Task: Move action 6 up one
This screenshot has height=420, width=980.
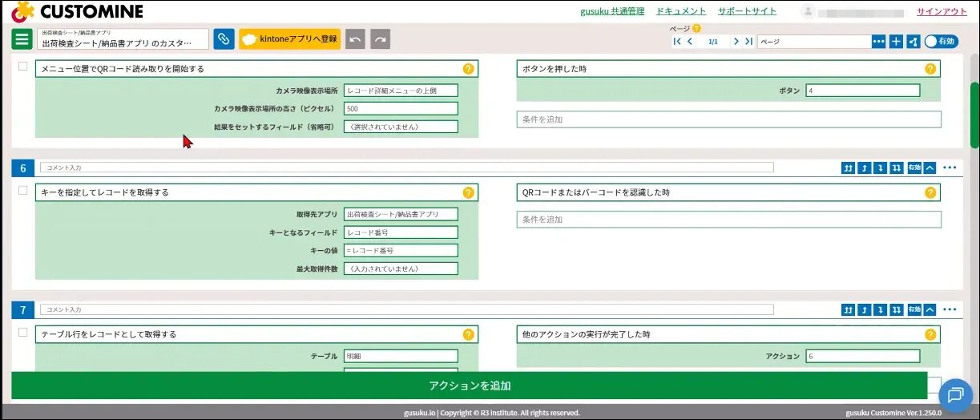Action: tap(865, 168)
